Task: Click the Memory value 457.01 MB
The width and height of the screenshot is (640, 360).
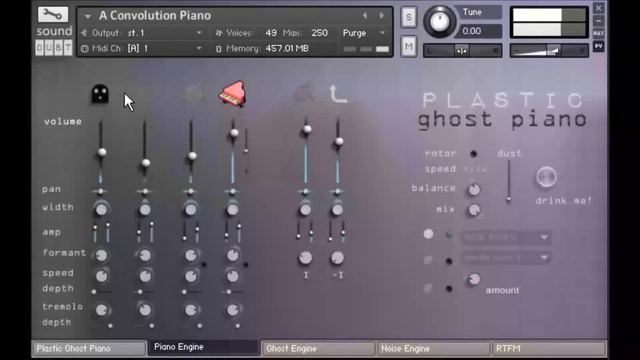Action: coord(287,49)
